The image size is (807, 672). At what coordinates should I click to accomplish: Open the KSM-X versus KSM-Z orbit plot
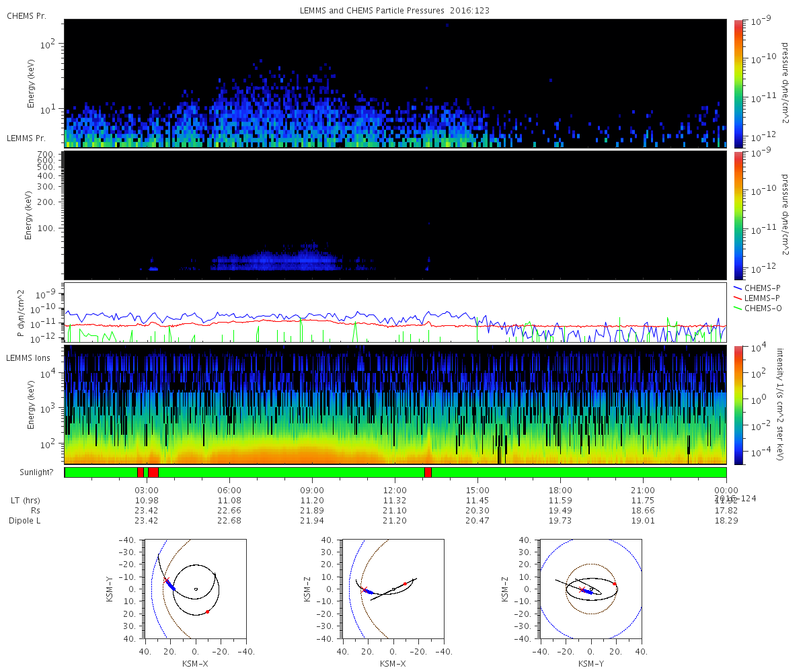393,589
